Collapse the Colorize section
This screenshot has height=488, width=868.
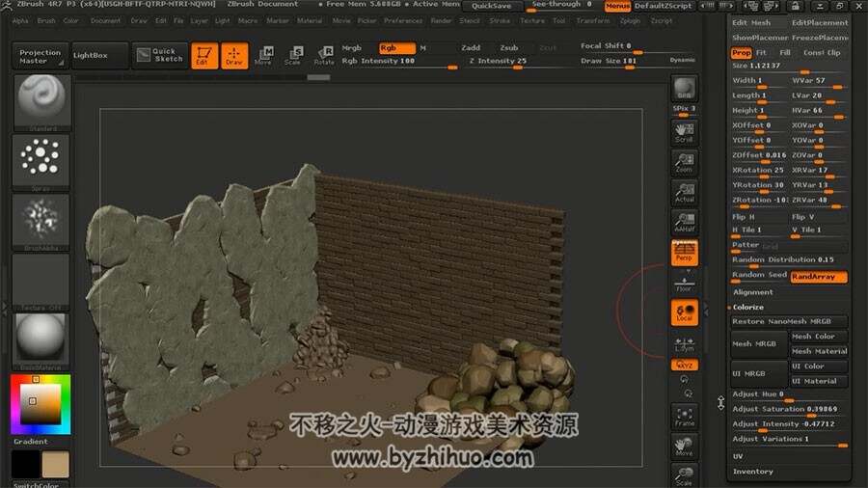coord(747,307)
